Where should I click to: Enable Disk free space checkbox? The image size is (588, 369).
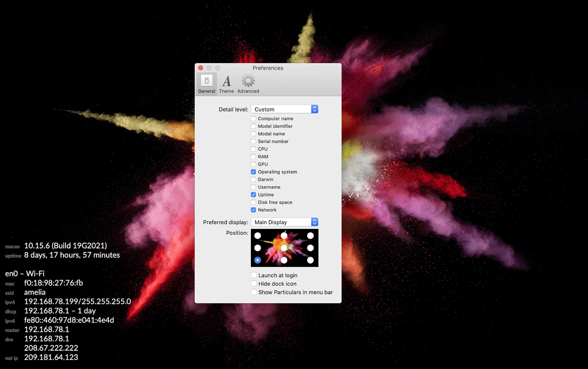(x=253, y=202)
